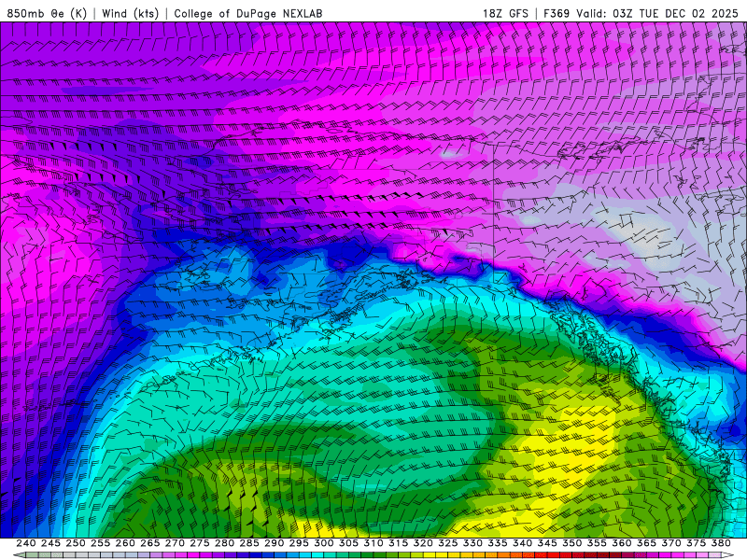This screenshot has width=747, height=560.
Task: Click the '850mb θe (K)' title label
Action: 47,13
